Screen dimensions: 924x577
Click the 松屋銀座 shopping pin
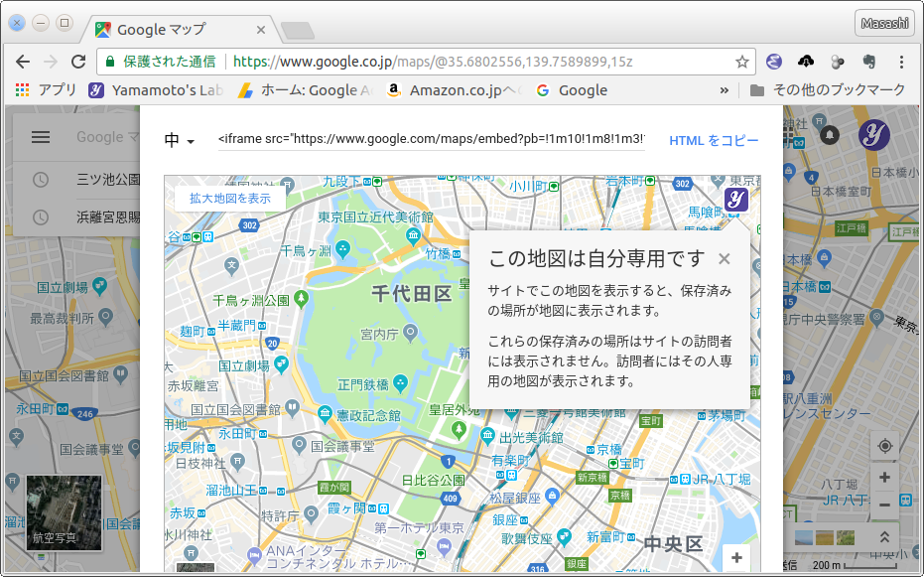552,497
